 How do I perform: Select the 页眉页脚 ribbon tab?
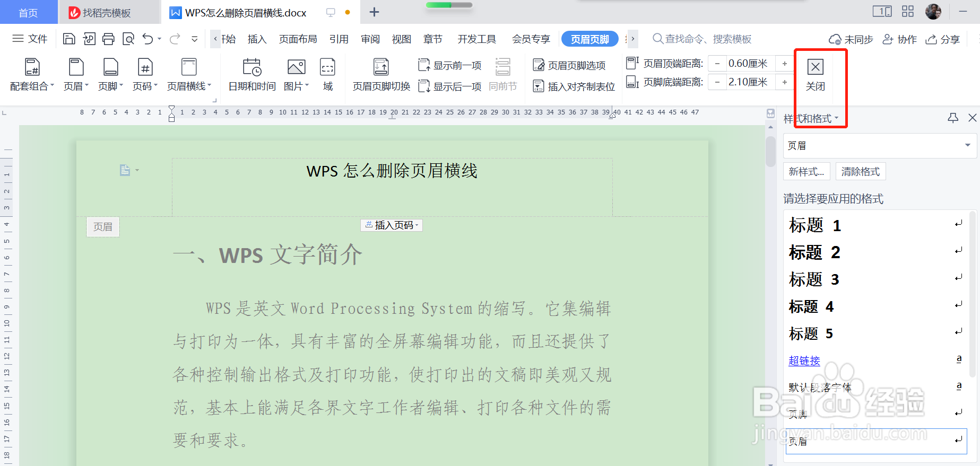pyautogui.click(x=590, y=39)
